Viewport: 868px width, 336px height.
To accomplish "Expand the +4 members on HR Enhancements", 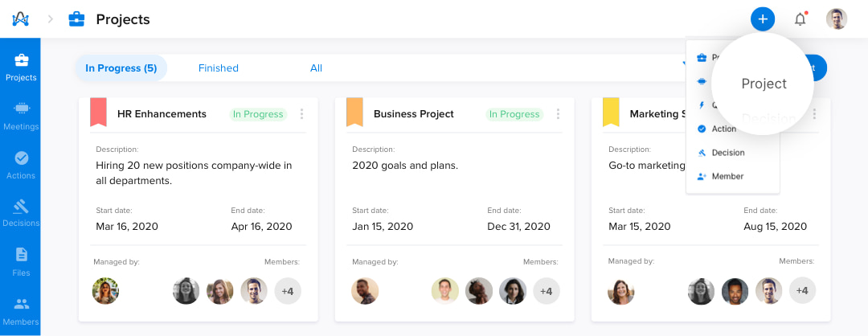I will pyautogui.click(x=288, y=291).
